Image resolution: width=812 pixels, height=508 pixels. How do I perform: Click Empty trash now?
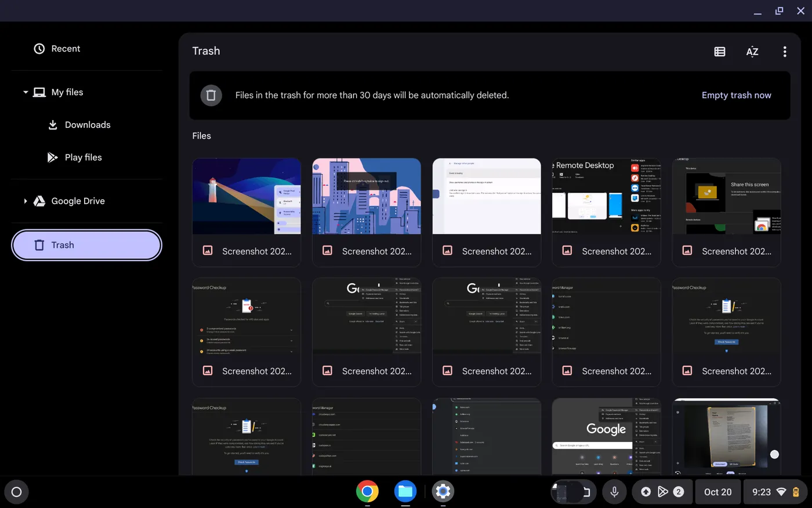[737, 95]
